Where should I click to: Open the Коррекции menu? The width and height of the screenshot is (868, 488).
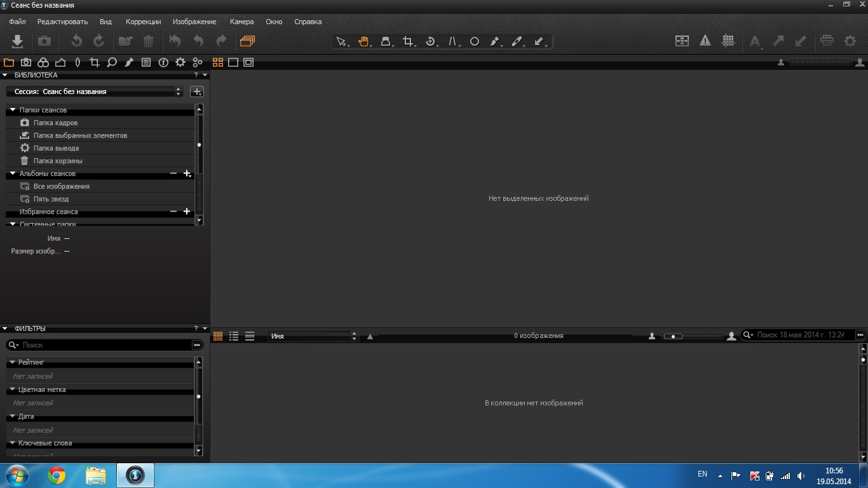(143, 22)
